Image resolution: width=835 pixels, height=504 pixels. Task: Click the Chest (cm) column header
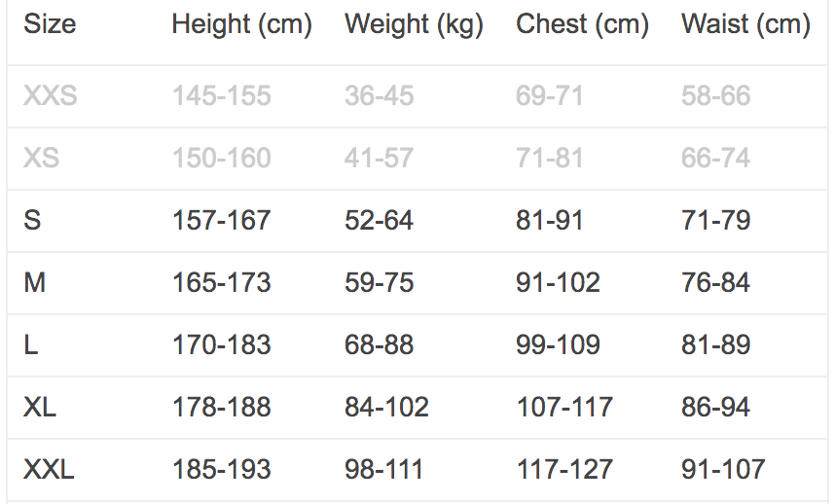coord(582,24)
